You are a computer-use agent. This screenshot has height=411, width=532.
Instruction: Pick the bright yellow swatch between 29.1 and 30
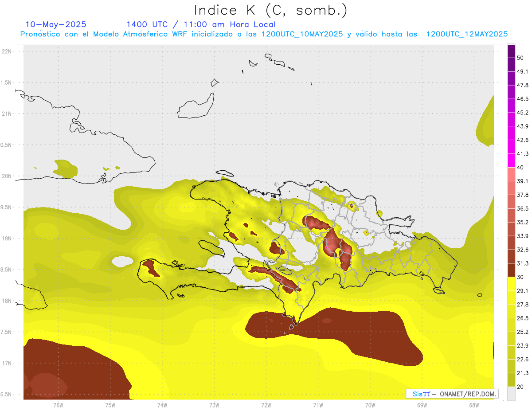(x=511, y=284)
